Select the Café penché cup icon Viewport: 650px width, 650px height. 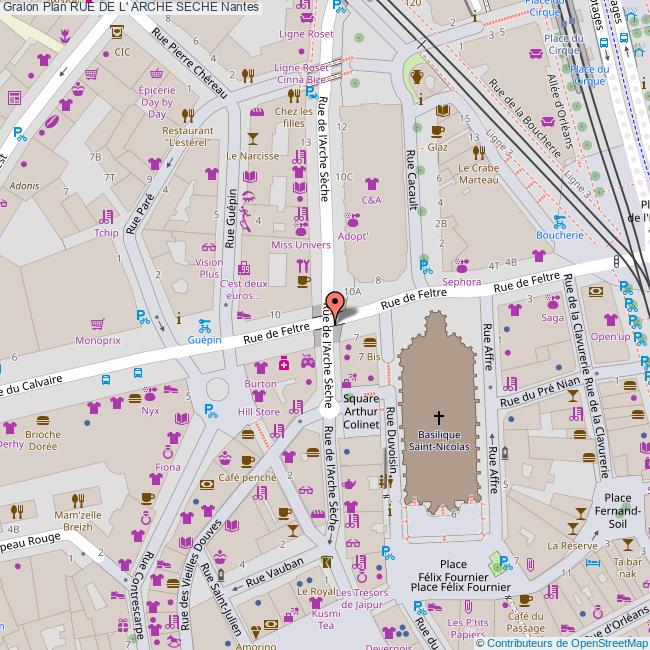pyautogui.click(x=247, y=461)
